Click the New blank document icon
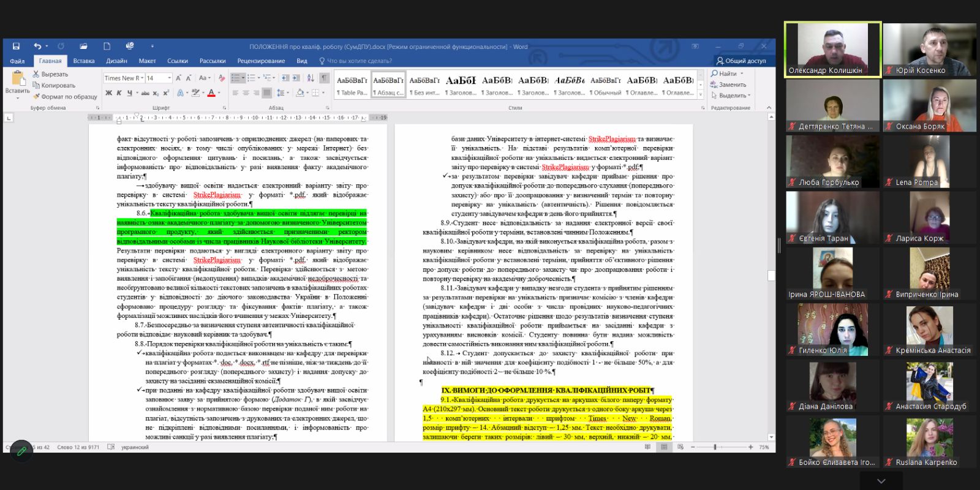This screenshot has width=980, height=490. (107, 46)
